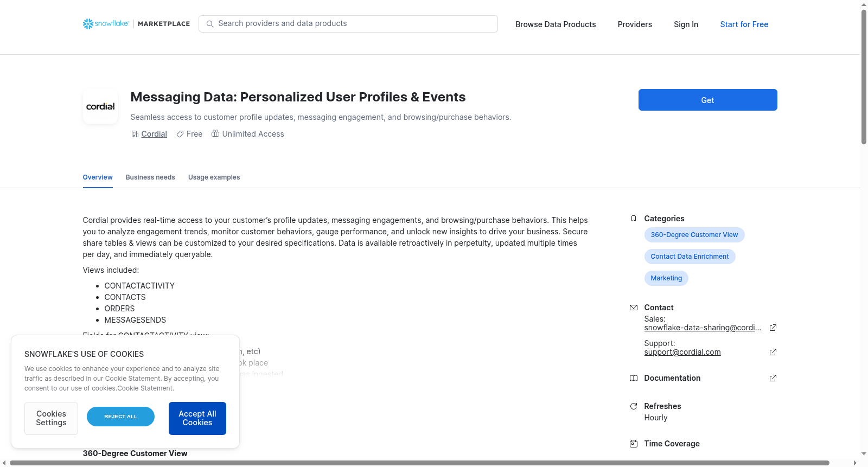Click Start for Free link

744,24
